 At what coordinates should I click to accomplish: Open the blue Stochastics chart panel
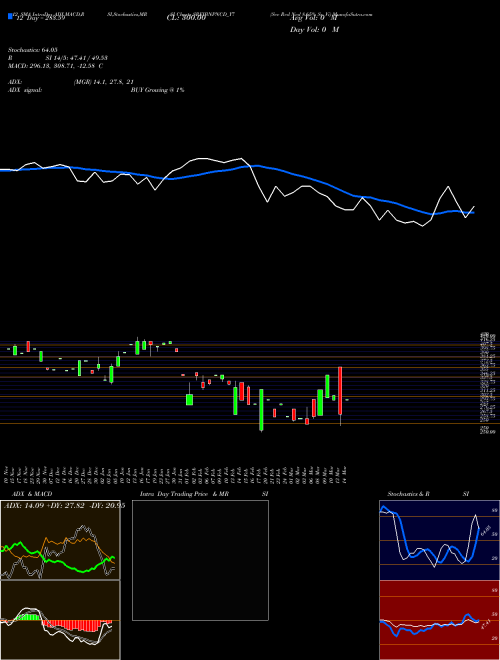click(439, 540)
